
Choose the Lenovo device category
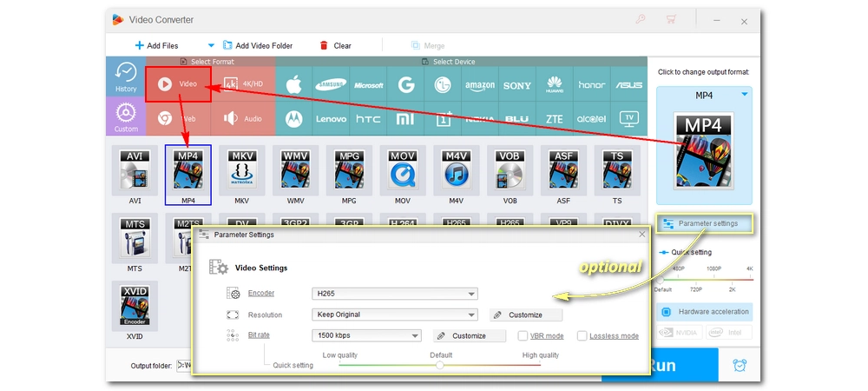click(x=331, y=118)
